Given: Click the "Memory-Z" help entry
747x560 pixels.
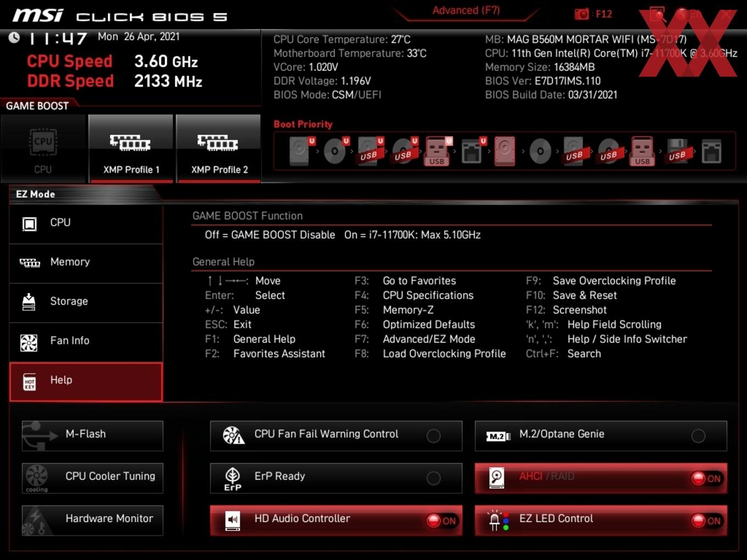Looking at the screenshot, I should (x=408, y=310).
